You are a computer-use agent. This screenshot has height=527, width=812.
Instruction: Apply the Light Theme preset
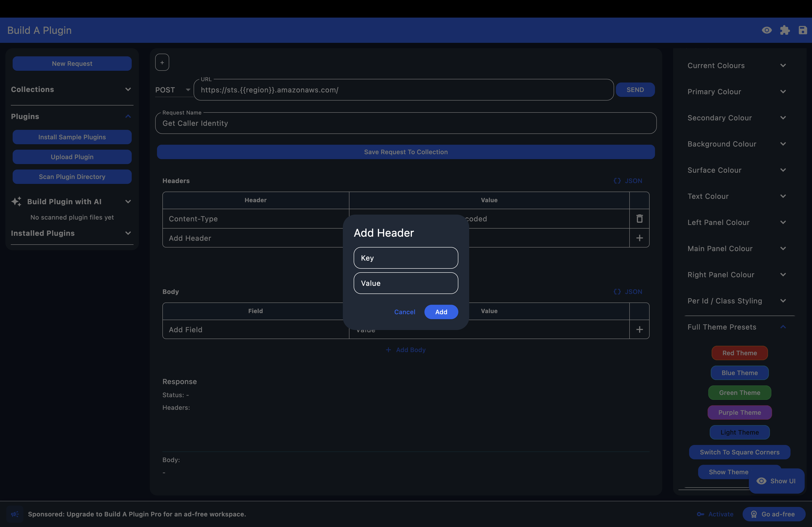click(x=740, y=432)
